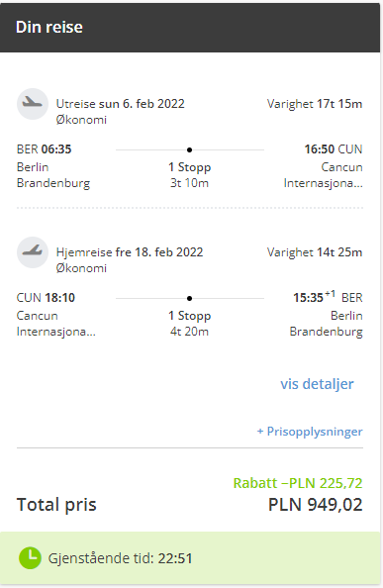Screen dimensions: 383x588
Task: Click the Rabatt -PLN 225,72 discount text
Action: coord(298,483)
